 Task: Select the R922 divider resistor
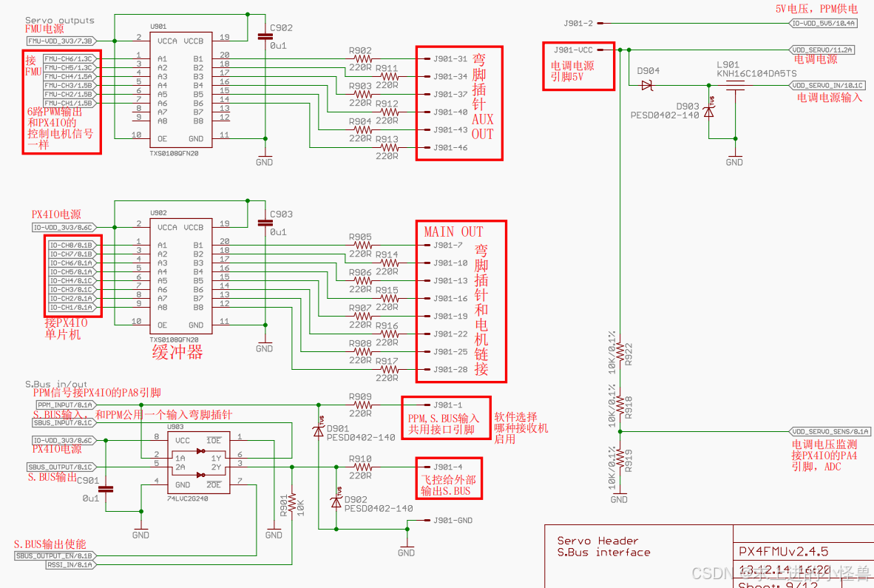coord(620,353)
